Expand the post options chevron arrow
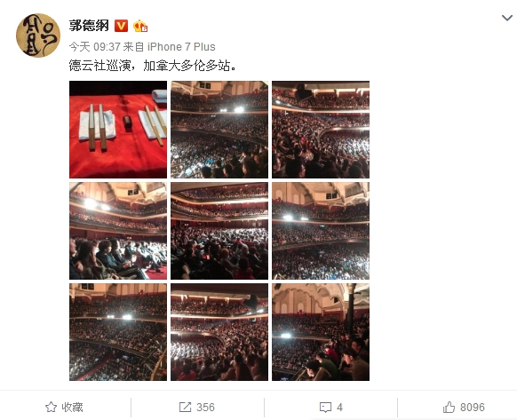Image resolution: width=517 pixels, height=420 pixels. pyautogui.click(x=506, y=18)
